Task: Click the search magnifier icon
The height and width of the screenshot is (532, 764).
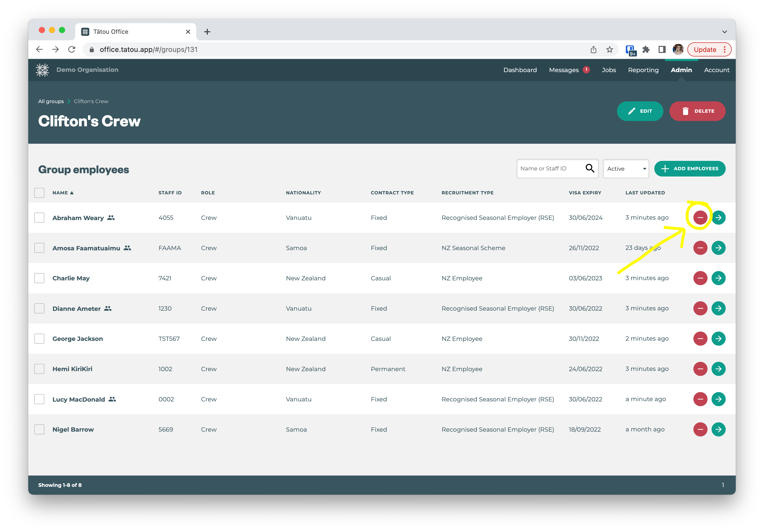Action: coord(589,168)
